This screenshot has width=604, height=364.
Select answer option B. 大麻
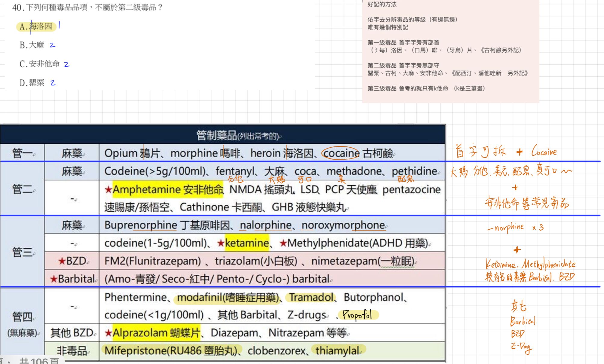tap(32, 45)
